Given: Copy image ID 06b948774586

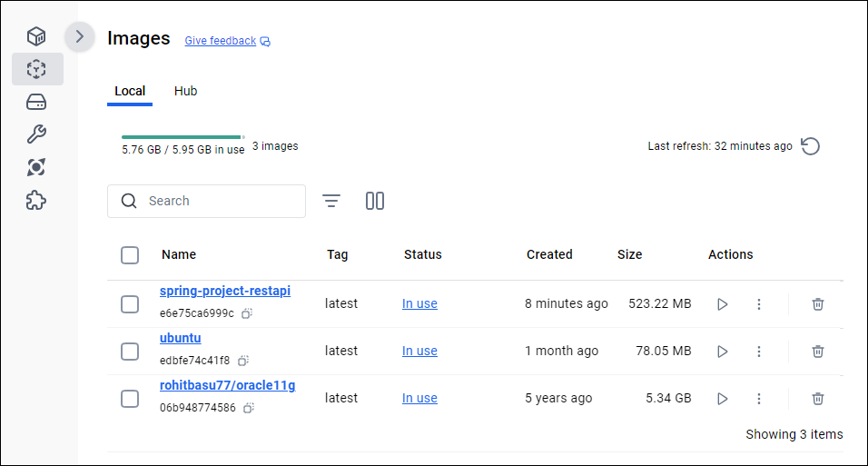Looking at the screenshot, I should (x=249, y=408).
